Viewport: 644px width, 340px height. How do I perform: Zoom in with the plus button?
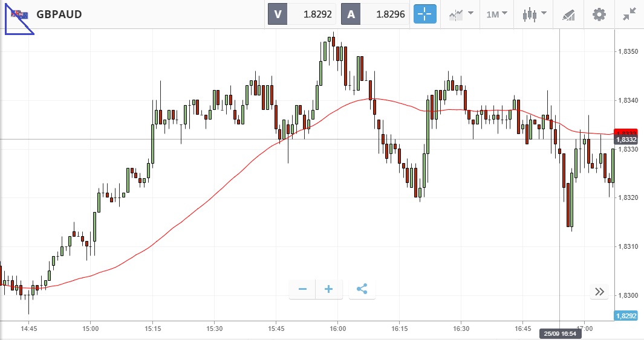coord(329,290)
